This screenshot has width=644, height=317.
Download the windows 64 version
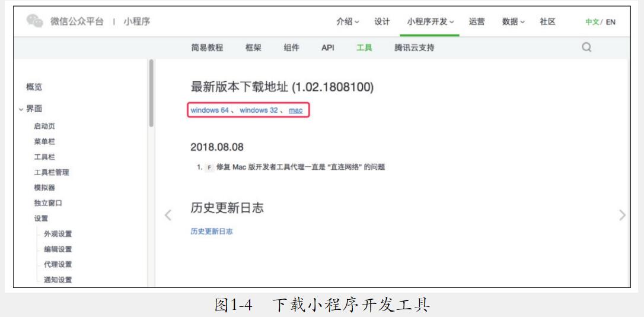tap(209, 110)
